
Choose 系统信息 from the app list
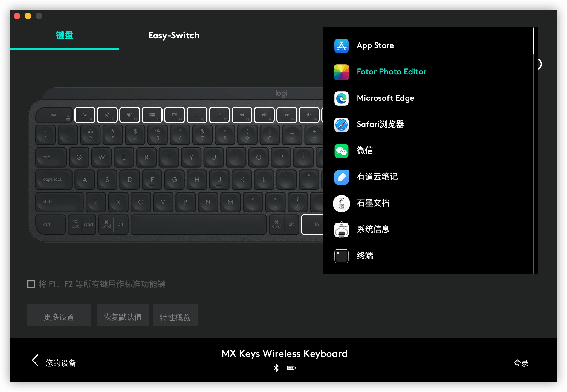(373, 229)
